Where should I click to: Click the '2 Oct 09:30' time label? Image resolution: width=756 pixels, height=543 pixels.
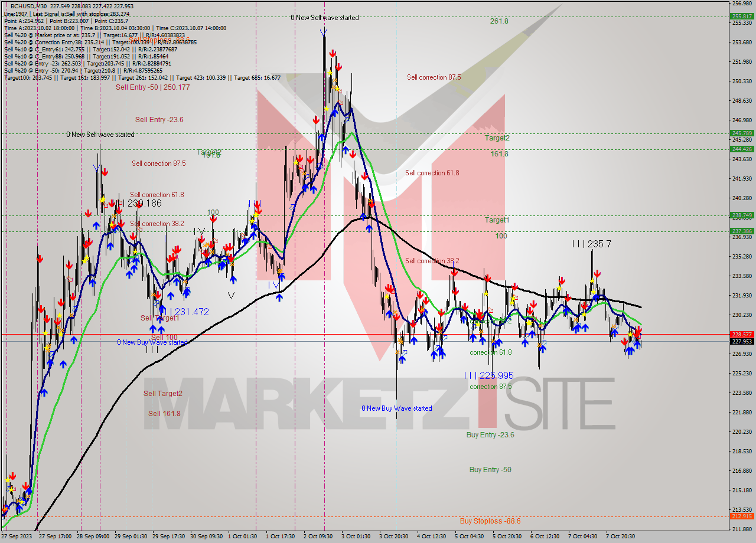coord(319,537)
